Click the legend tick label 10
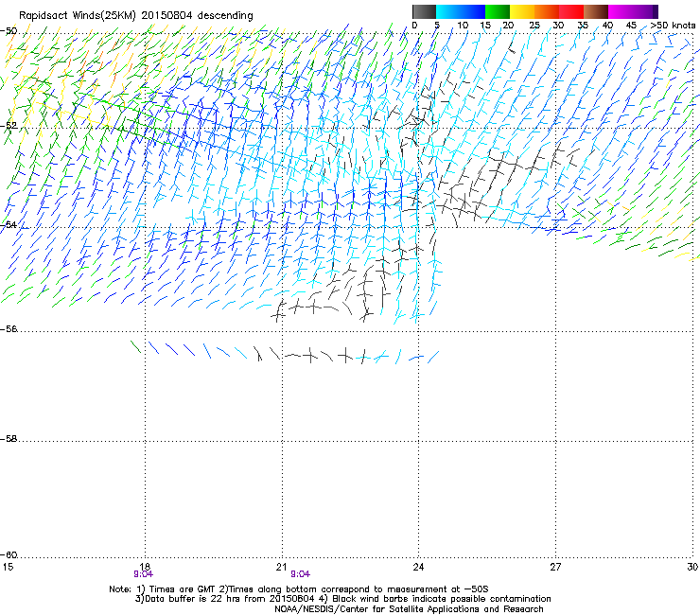Screen dimensions: 700x615 [463, 26]
